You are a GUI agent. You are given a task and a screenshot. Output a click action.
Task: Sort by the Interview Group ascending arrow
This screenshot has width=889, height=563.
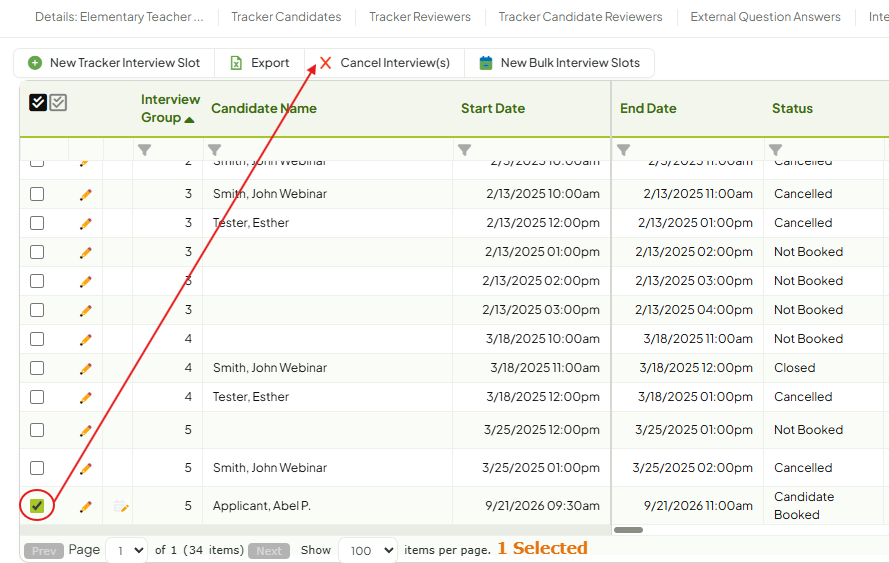[189, 120]
